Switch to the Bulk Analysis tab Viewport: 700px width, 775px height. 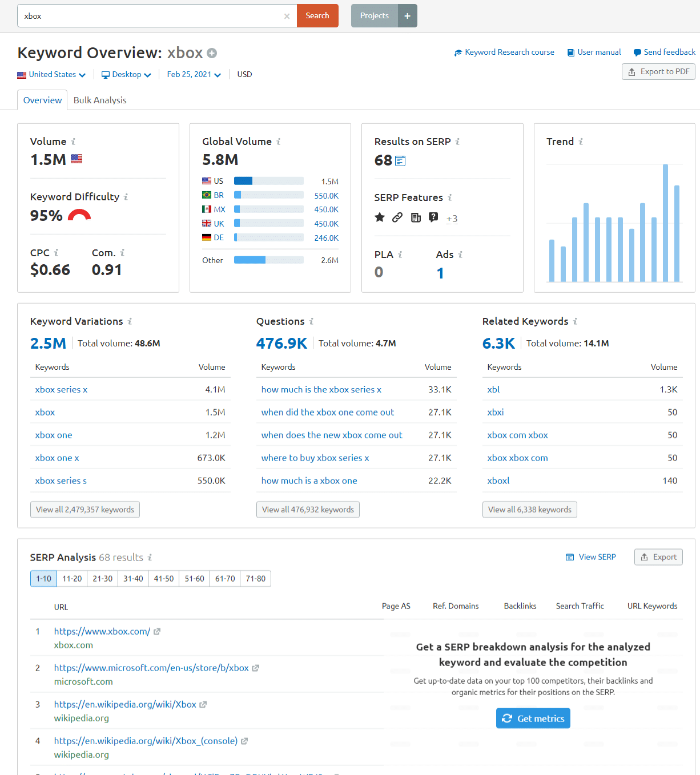coord(100,100)
